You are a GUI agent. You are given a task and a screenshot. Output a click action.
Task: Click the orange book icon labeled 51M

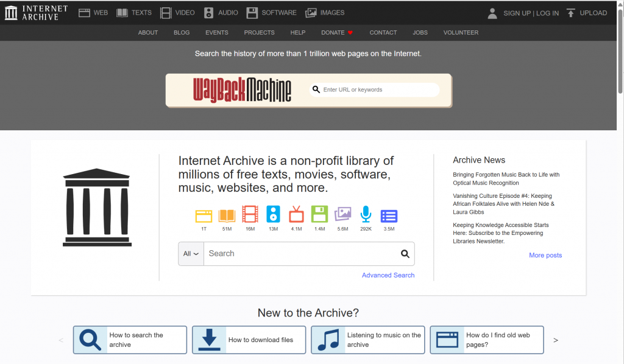coord(227,215)
